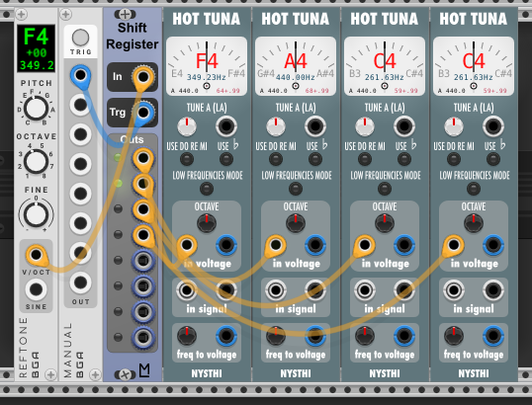The image size is (532, 405).
Task: Toggle USE flat on F4 Hot Tuna
Action: coord(226,159)
